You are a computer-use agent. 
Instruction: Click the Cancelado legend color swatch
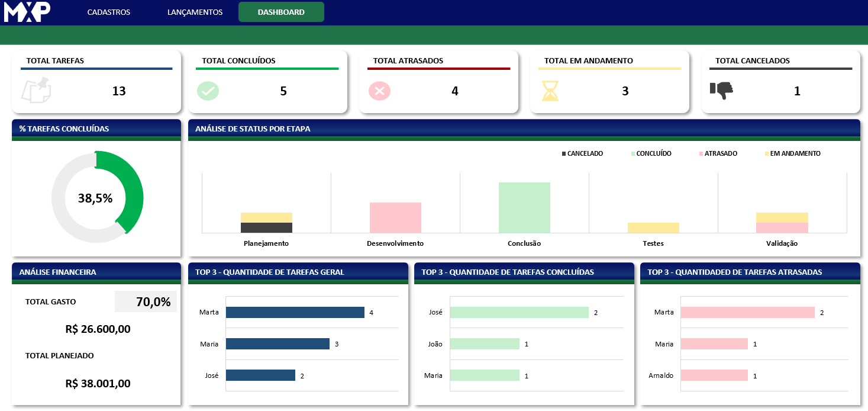pos(564,154)
